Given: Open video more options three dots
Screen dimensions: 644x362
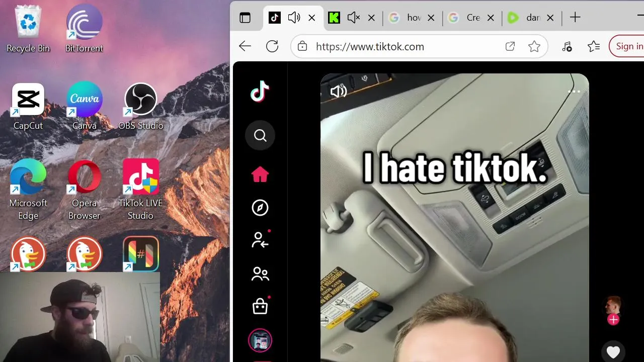Looking at the screenshot, I should tap(574, 92).
